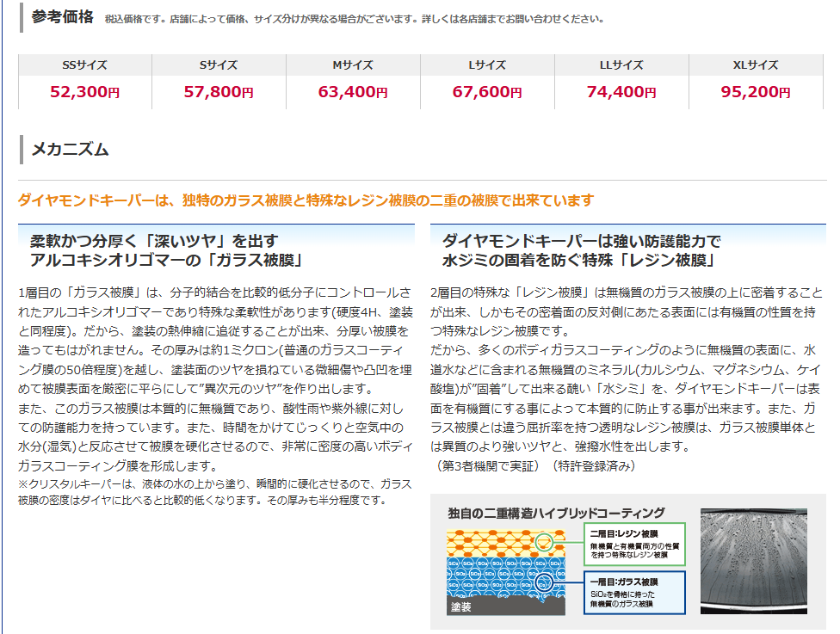This screenshot has width=840, height=634.
Task: Select the Lサイズ column header
Action: [x=487, y=65]
